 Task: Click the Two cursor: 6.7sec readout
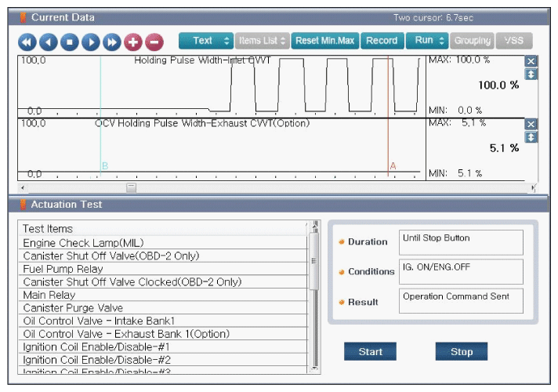click(433, 18)
